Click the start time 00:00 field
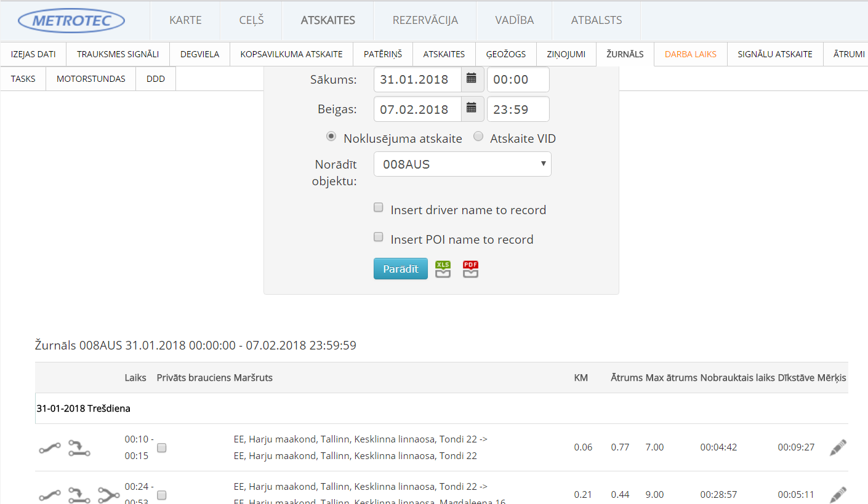The height and width of the screenshot is (504, 868). [518, 79]
